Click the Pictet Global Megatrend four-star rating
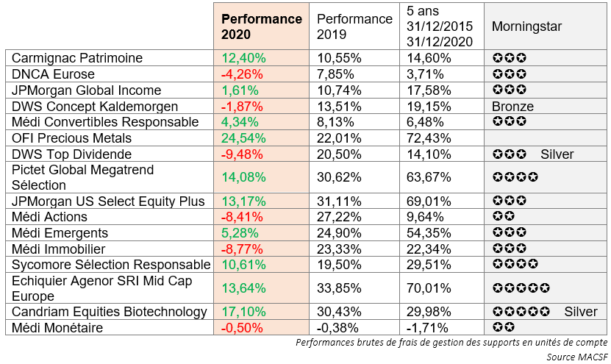The image size is (611, 364). tap(515, 177)
